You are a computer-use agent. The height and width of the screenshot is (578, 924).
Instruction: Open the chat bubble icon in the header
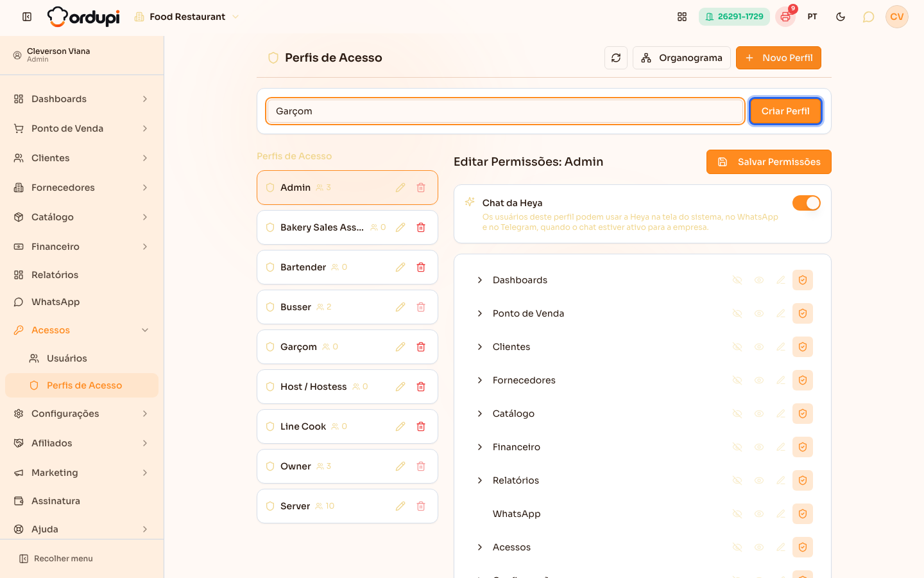[868, 17]
